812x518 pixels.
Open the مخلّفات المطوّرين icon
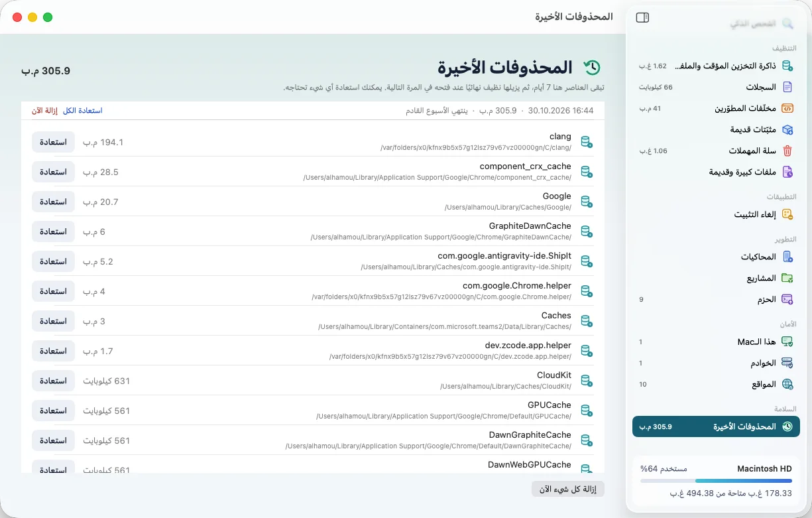point(787,108)
